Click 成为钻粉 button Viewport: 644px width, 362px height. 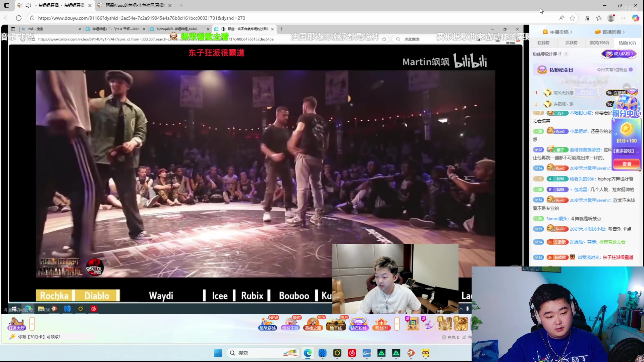point(619,54)
